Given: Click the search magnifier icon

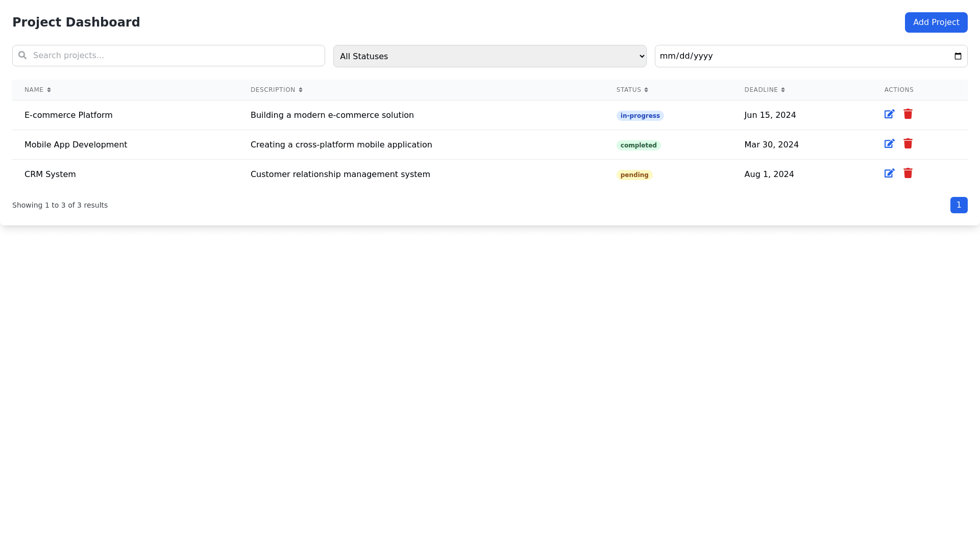Looking at the screenshot, I should coord(22,55).
